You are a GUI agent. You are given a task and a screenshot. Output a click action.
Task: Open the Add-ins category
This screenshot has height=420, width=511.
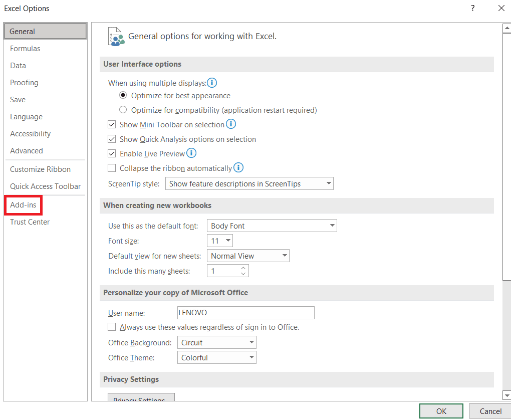23,205
